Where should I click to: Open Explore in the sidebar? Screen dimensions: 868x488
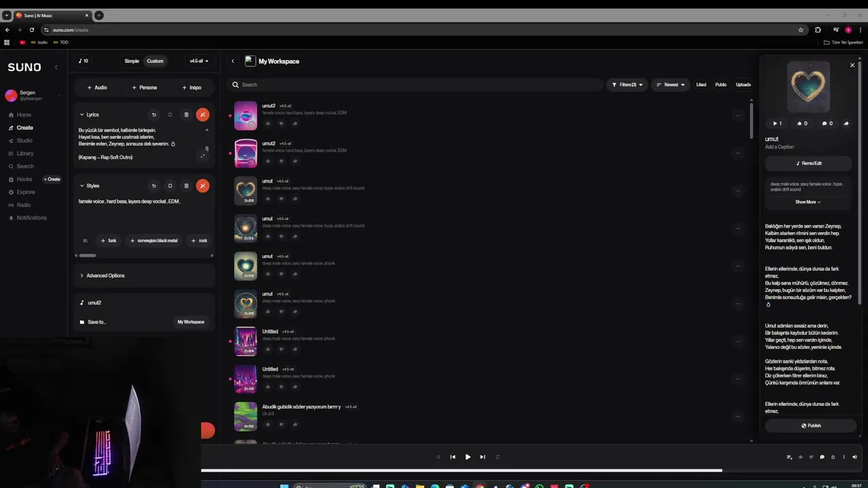point(26,192)
